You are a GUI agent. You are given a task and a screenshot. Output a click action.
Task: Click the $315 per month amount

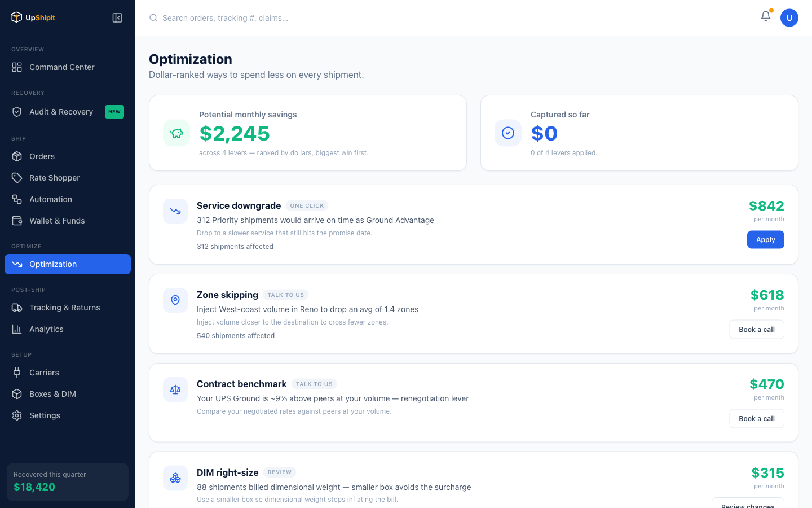pos(767,473)
